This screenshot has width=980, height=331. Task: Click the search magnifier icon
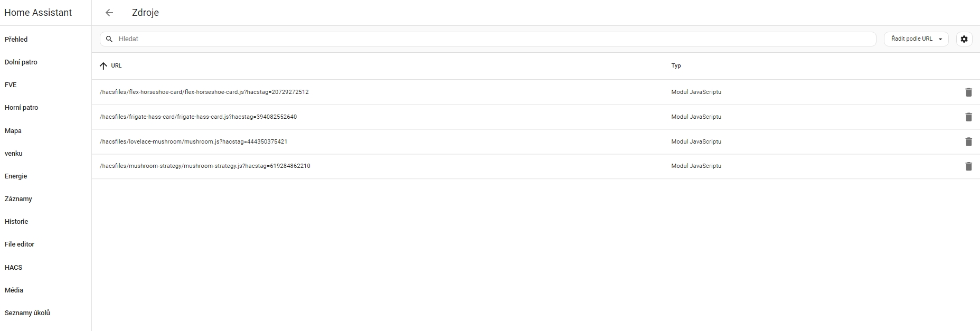point(109,39)
